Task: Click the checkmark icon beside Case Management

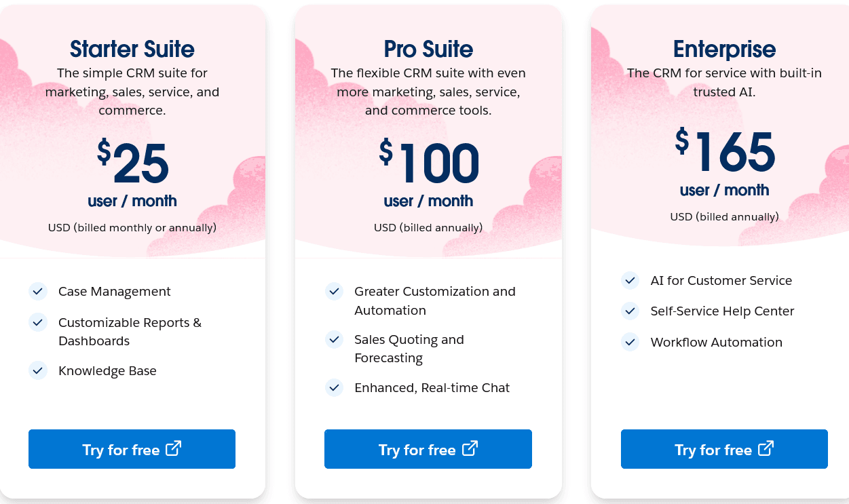Action: click(x=37, y=292)
